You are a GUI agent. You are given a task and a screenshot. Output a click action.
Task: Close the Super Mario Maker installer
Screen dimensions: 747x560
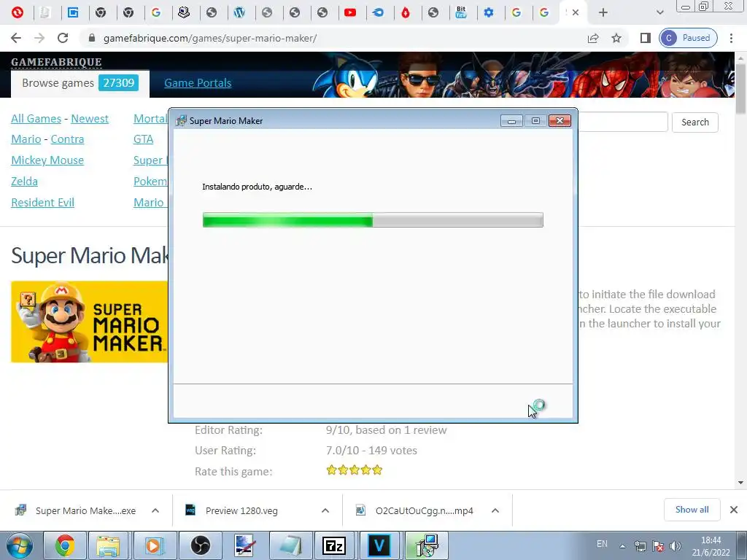coord(560,121)
